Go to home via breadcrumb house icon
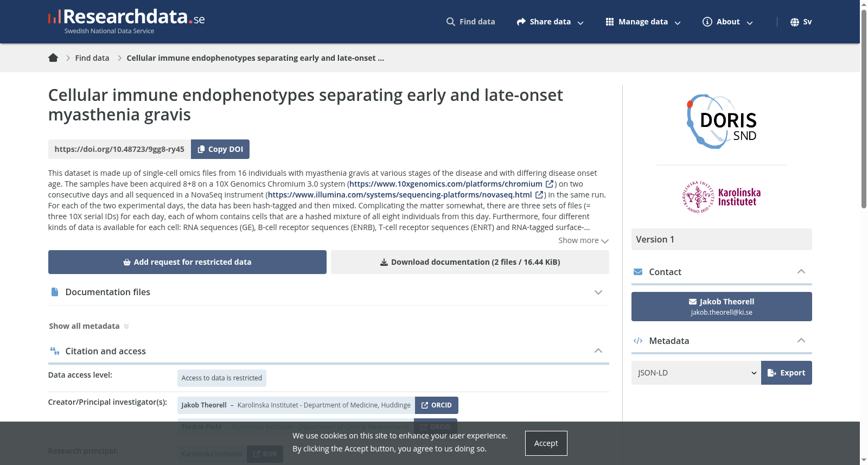This screenshot has width=868, height=465. point(53,58)
